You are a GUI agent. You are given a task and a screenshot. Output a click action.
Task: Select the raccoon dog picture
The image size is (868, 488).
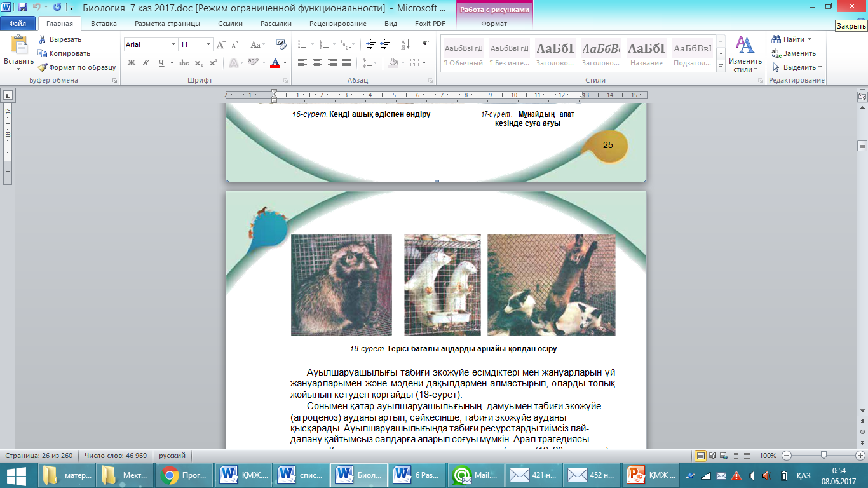pyautogui.click(x=342, y=285)
